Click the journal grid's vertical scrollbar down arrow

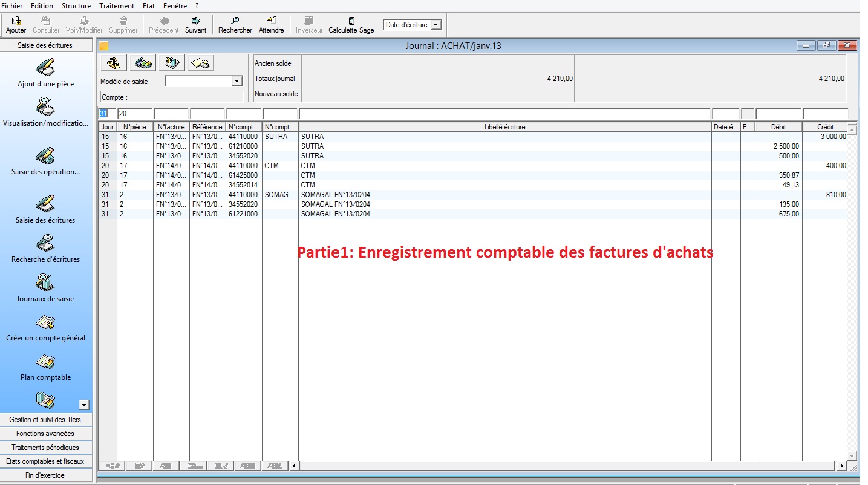pyautogui.click(x=852, y=457)
